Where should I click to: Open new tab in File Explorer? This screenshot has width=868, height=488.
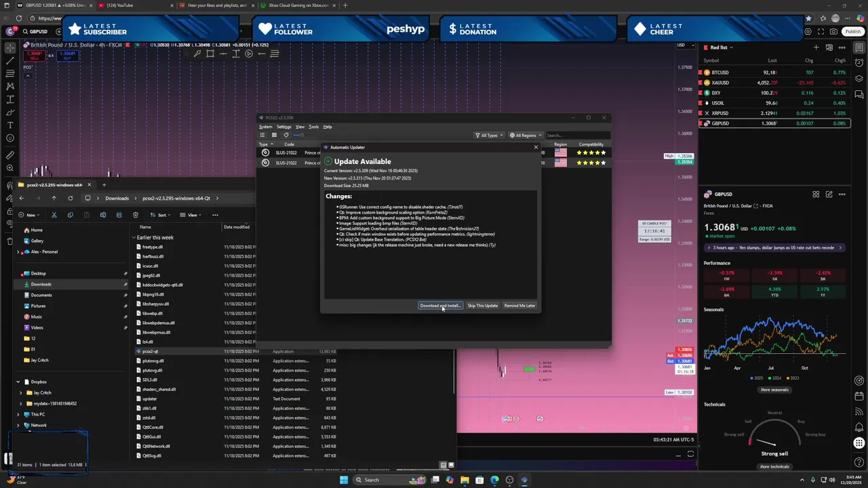pos(104,184)
